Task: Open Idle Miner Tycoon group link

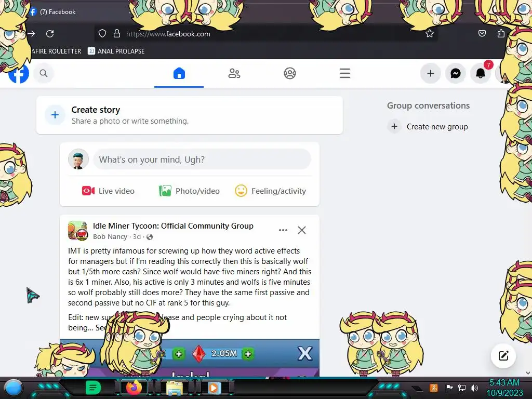Action: [x=173, y=226]
